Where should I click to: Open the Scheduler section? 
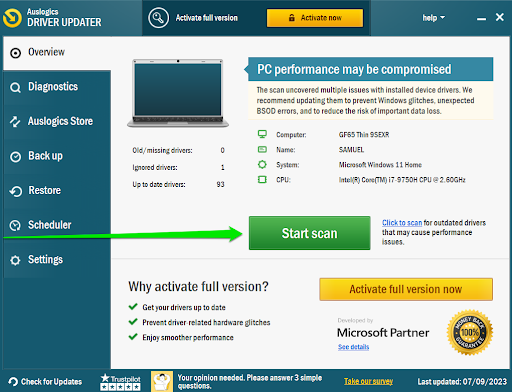point(57,226)
